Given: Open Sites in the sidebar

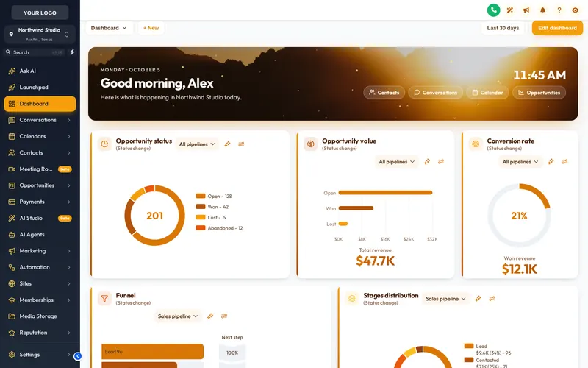Looking at the screenshot, I should pos(40,283).
